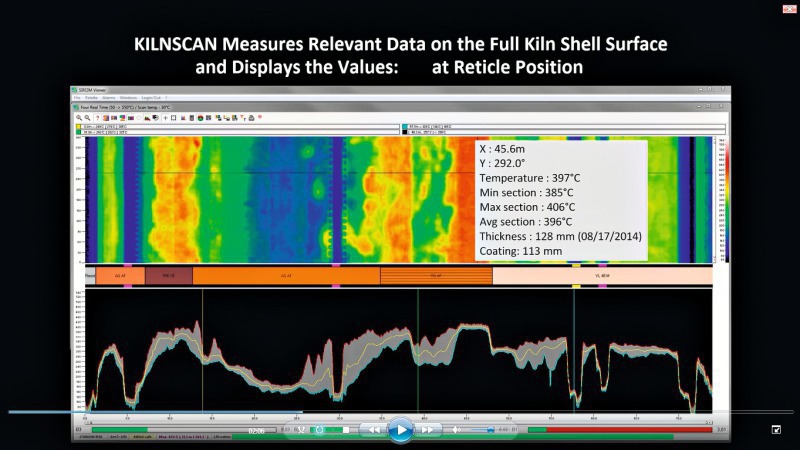The image size is (800, 450).
Task: Open the File menu
Action: click(x=77, y=97)
